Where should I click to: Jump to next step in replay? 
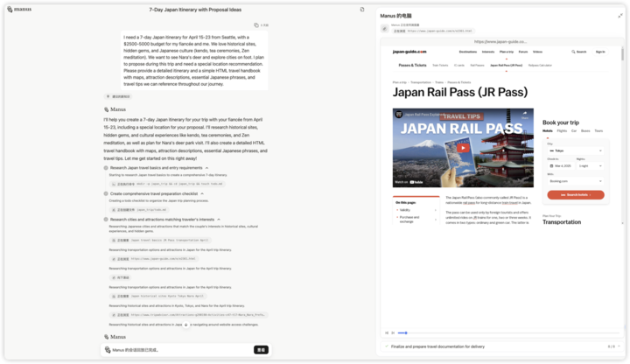tap(391, 332)
